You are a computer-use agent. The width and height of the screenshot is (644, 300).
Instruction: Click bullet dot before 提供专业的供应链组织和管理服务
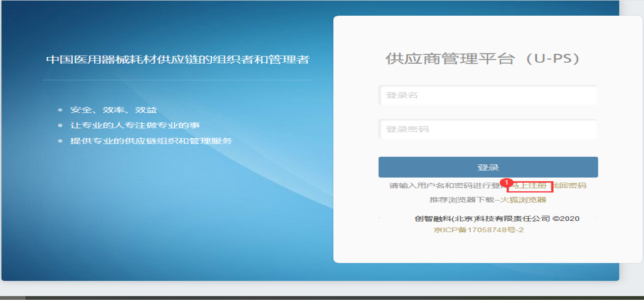click(x=60, y=141)
